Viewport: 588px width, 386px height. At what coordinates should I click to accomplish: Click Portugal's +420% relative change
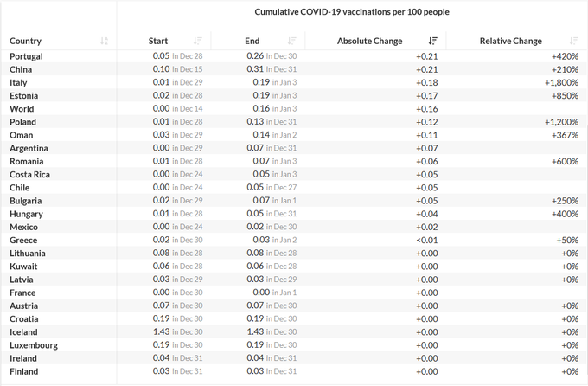click(x=565, y=56)
